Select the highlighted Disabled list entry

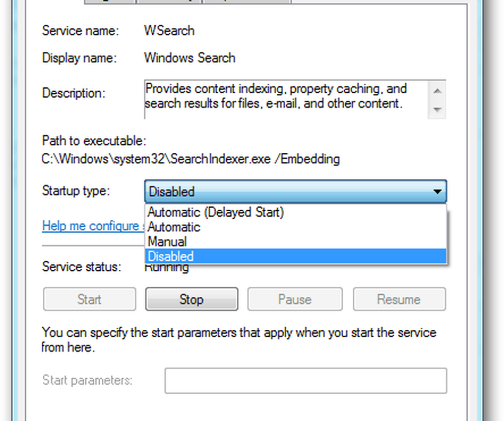171,256
